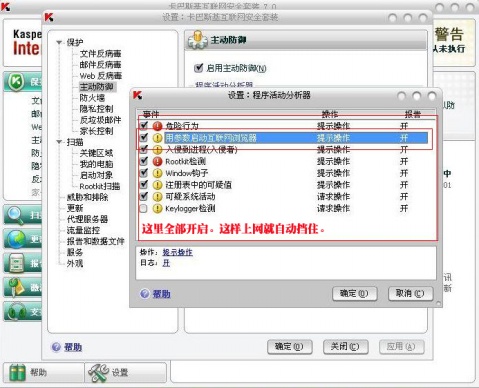Viewport: 479px width, 388px height.
Task: Click Kaspersky logo in 设置 window title bar
Action: tap(49, 17)
